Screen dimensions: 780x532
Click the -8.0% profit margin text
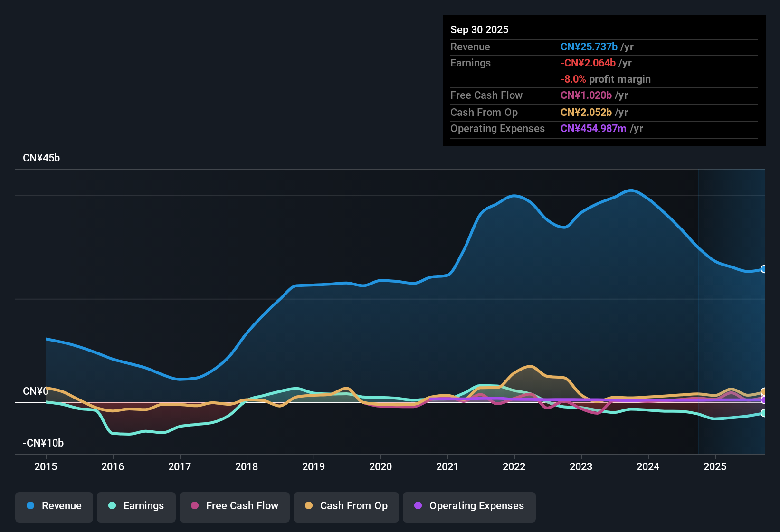pyautogui.click(x=606, y=79)
